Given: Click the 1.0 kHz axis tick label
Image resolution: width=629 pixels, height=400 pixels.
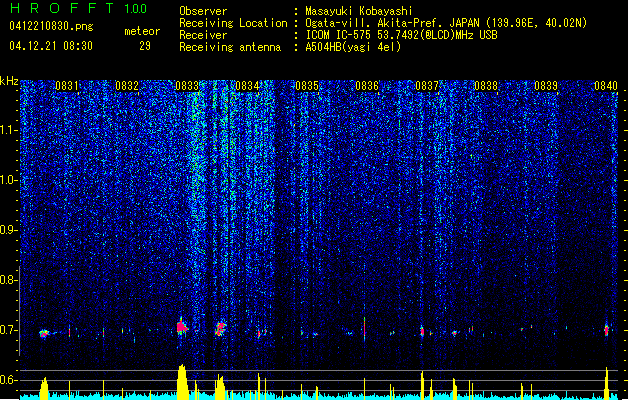Looking at the screenshot, I should click(8, 180).
